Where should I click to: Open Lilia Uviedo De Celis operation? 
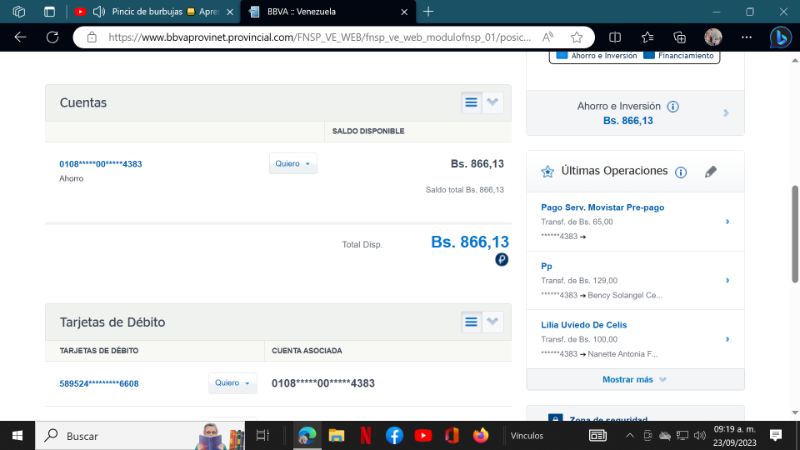[584, 325]
